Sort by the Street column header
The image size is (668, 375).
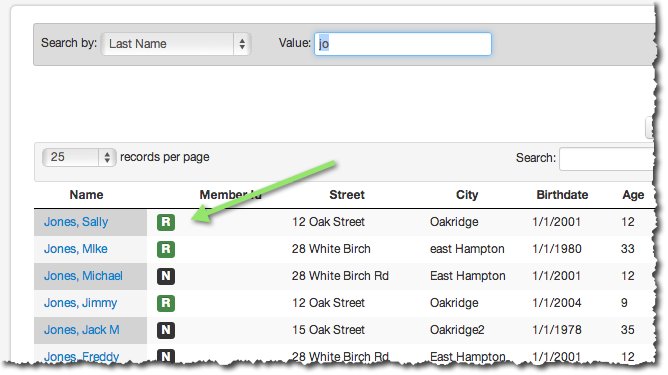point(347,195)
